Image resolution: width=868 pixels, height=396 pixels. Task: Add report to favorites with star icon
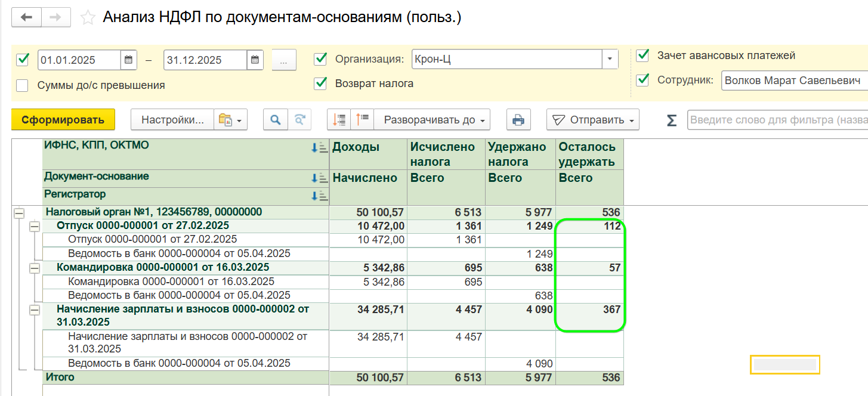[88, 17]
